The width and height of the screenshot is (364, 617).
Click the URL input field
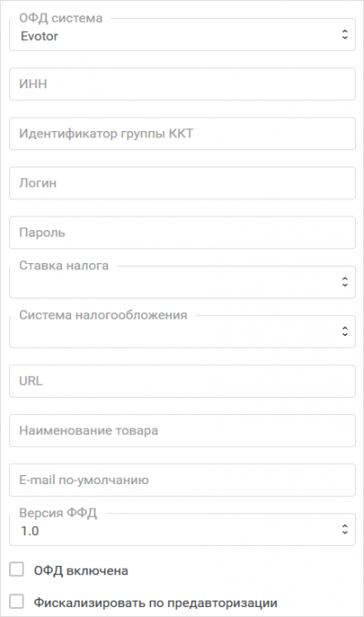click(182, 381)
